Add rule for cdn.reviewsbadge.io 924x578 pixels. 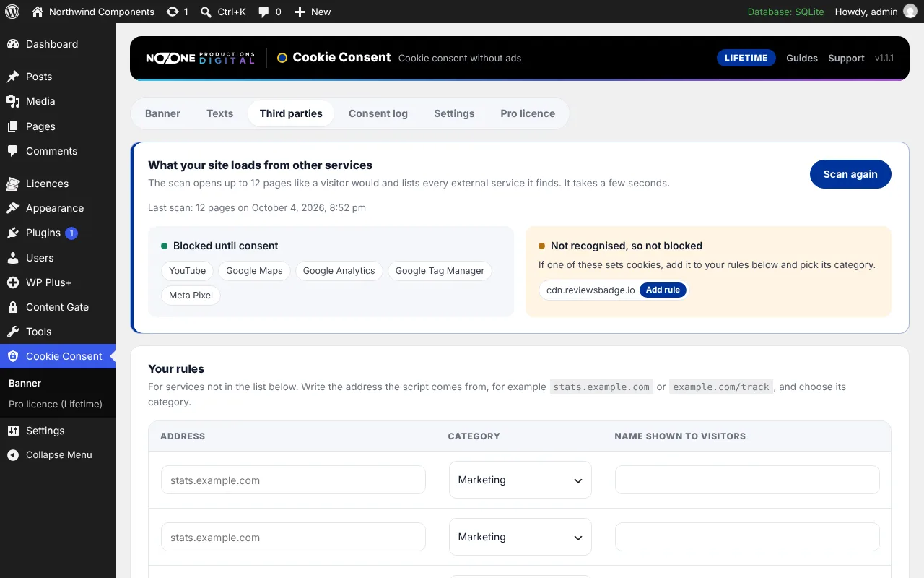pyautogui.click(x=663, y=290)
